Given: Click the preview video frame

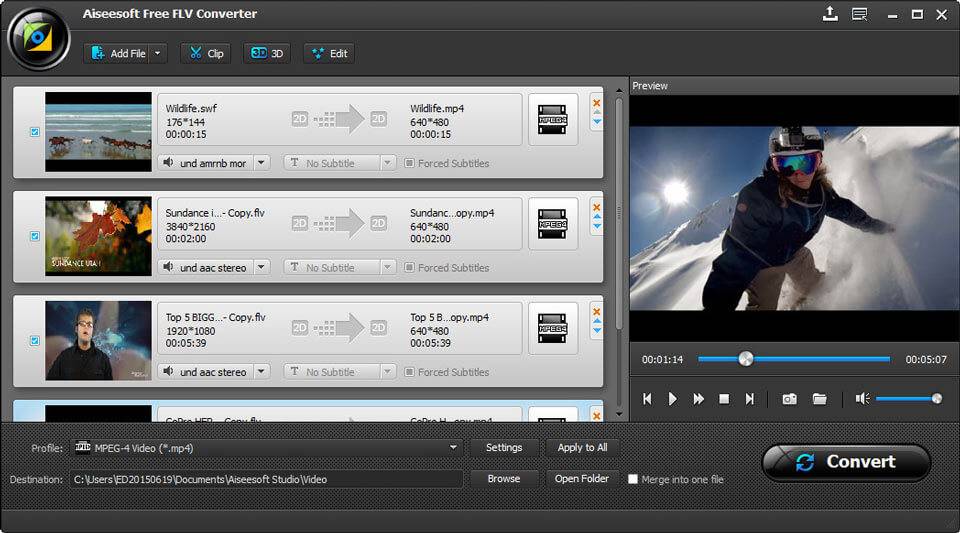Looking at the screenshot, I should coord(794,218).
